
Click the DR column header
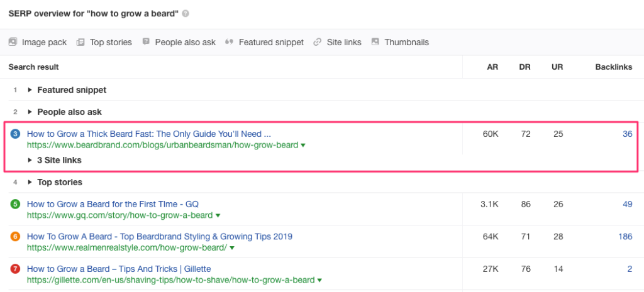(525, 67)
